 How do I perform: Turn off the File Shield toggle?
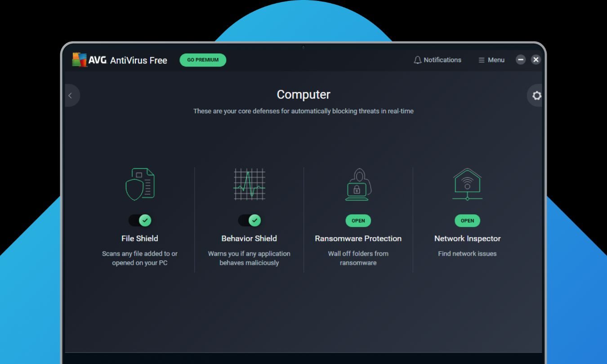pyautogui.click(x=140, y=220)
